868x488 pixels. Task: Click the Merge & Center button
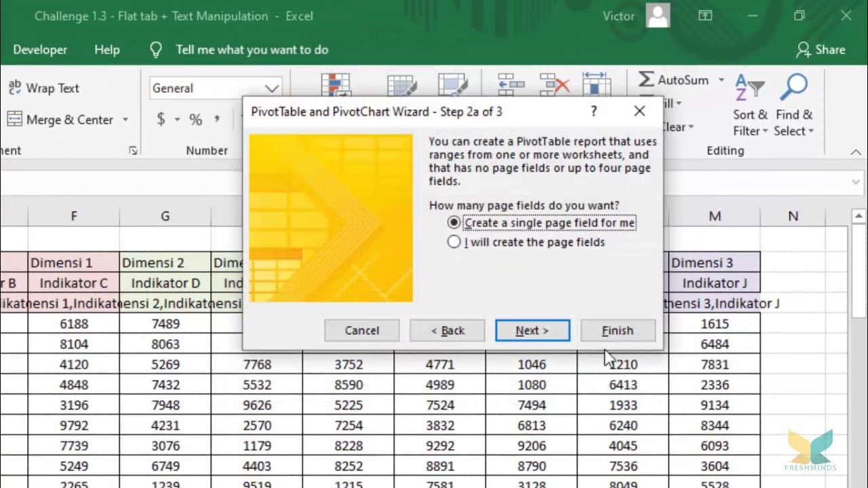click(x=61, y=120)
